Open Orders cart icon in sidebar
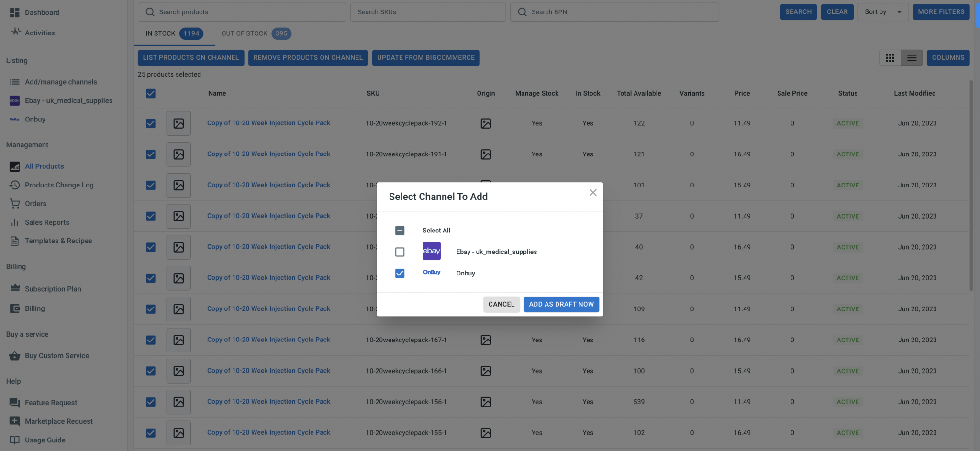 click(15, 204)
